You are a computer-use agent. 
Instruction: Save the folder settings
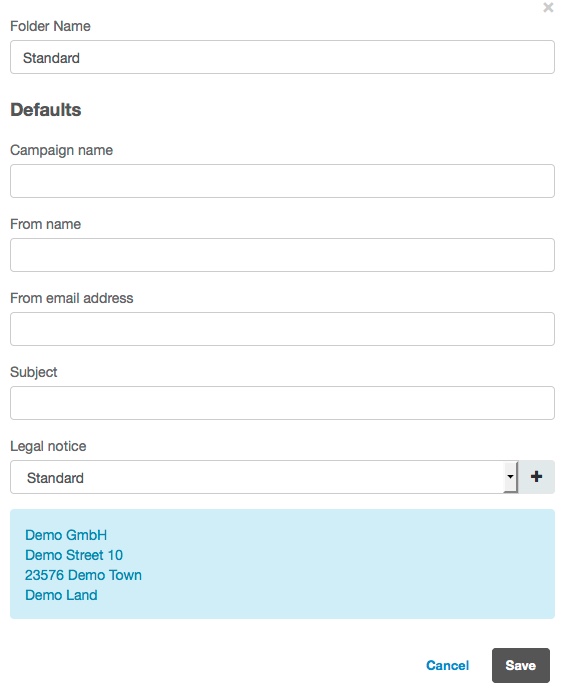click(x=521, y=665)
